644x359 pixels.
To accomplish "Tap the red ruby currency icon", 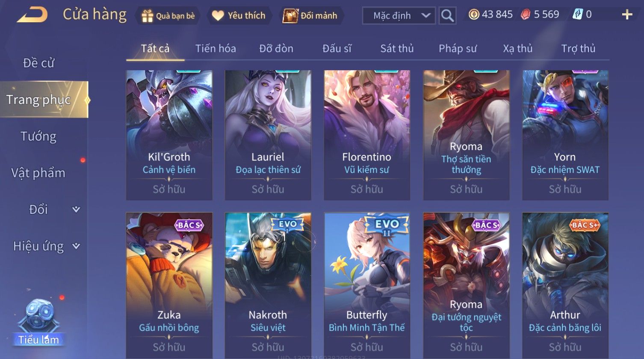I will pos(526,15).
